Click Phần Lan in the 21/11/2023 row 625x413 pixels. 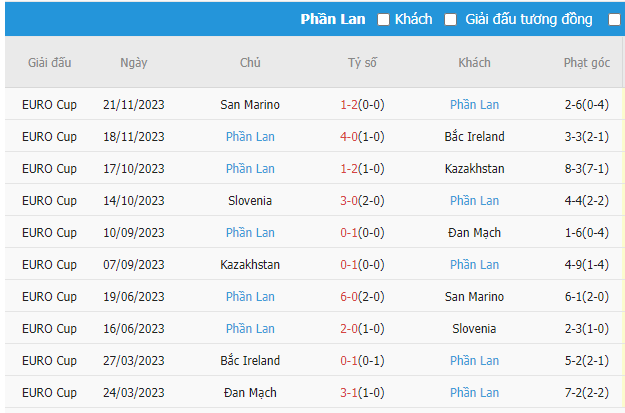(x=474, y=105)
